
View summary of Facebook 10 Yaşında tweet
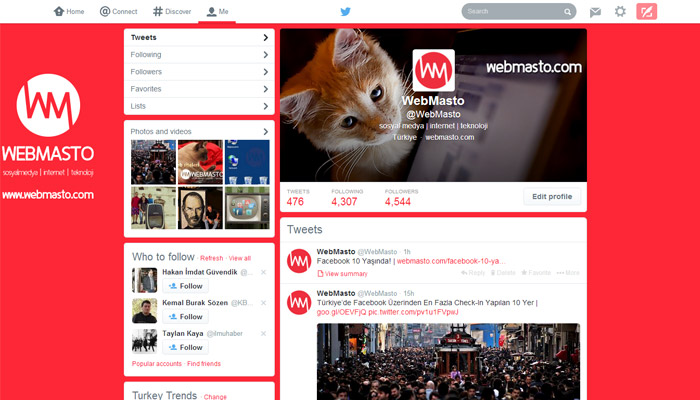342,274
